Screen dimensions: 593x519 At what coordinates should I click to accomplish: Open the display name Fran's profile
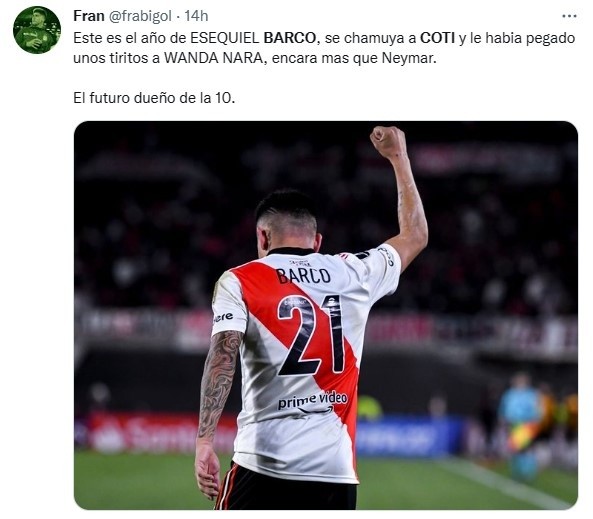click(89, 16)
